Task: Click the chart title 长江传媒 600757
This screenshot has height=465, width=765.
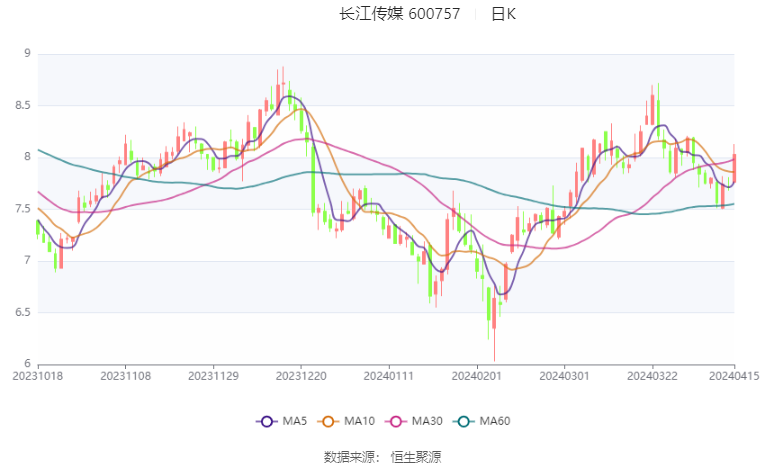Action: 400,14
